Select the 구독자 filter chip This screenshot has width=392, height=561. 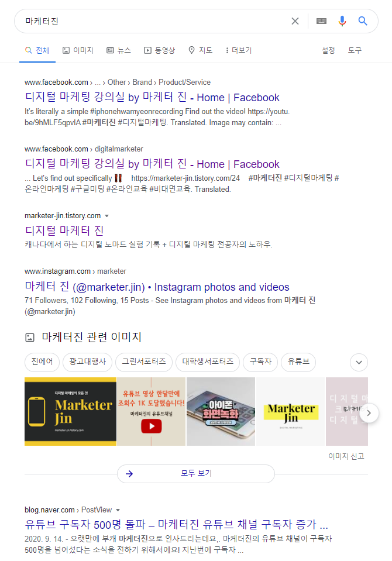click(x=260, y=362)
